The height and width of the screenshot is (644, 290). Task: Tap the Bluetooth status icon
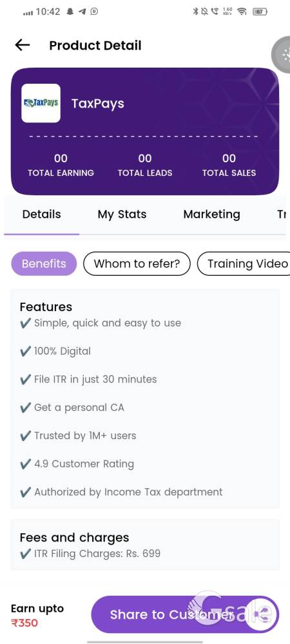195,12
